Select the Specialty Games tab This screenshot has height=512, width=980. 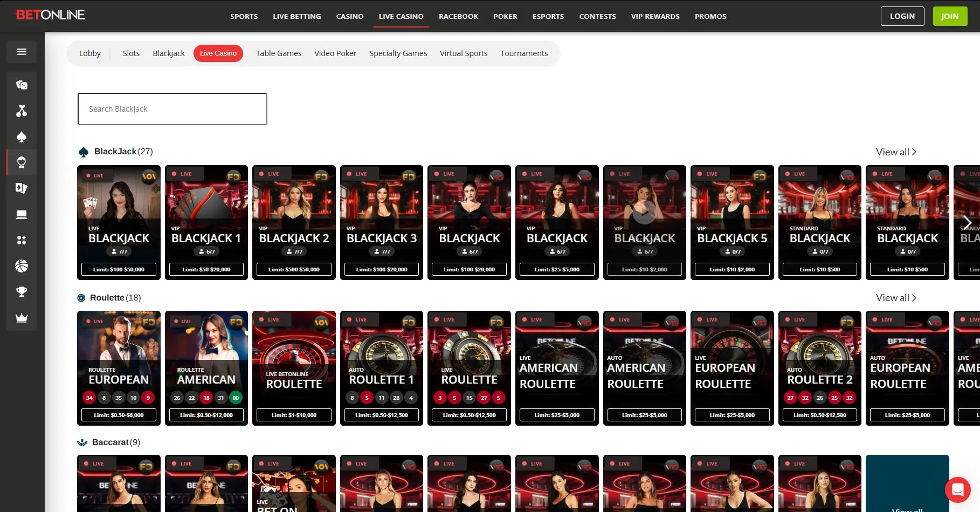(398, 53)
